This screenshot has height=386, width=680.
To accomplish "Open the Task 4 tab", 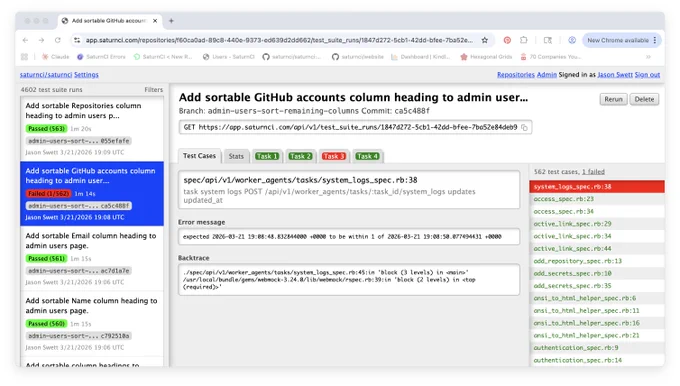I will tap(367, 156).
